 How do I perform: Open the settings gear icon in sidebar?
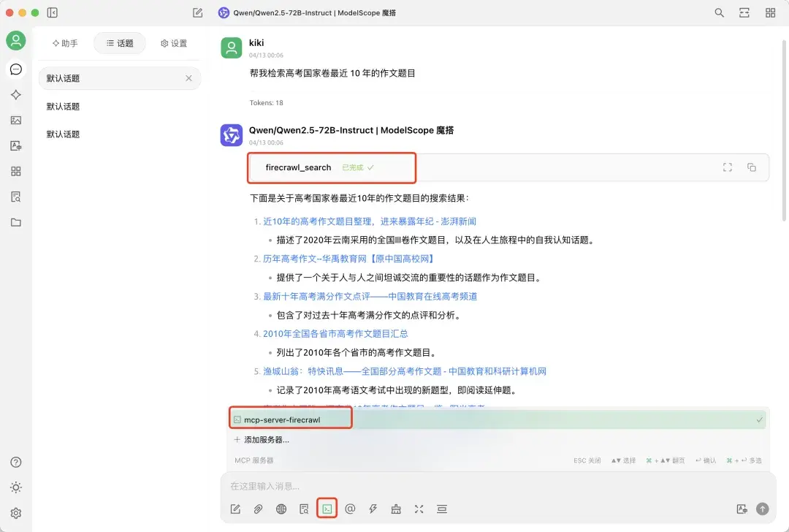click(16, 513)
